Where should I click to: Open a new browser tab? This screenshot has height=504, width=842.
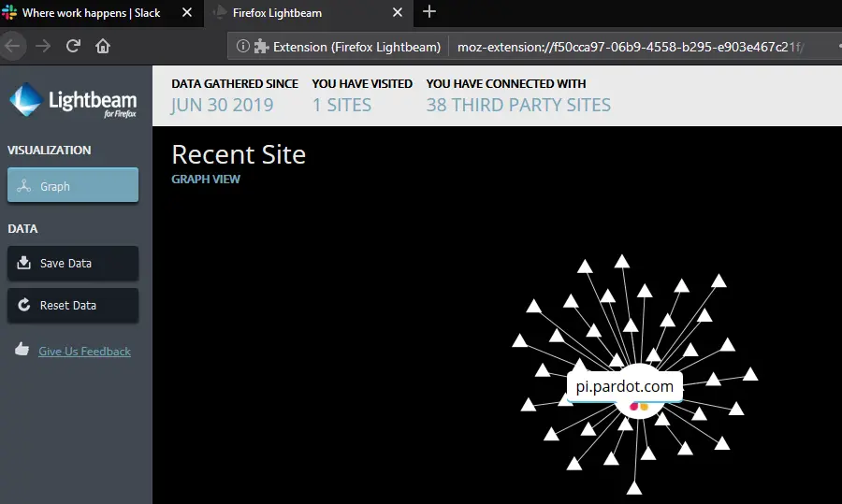(429, 12)
